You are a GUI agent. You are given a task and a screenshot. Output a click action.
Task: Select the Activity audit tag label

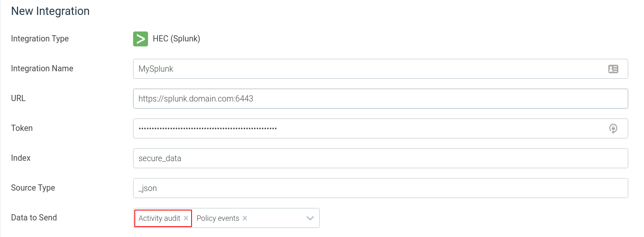pos(159,218)
